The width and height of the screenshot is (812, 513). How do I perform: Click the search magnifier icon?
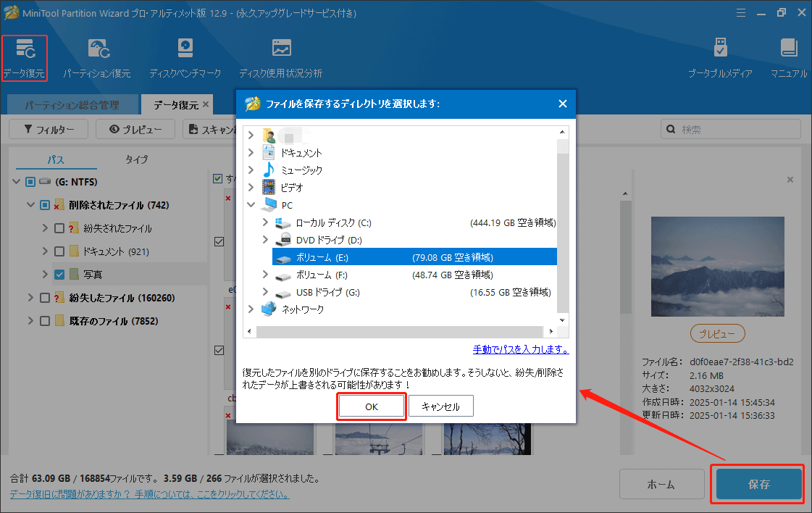[x=671, y=129]
